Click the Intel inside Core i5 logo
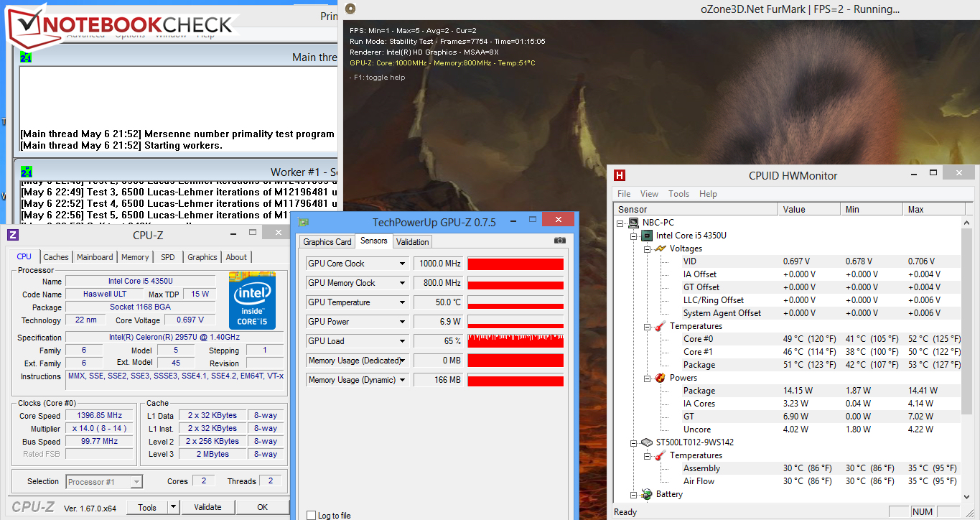 (252, 300)
